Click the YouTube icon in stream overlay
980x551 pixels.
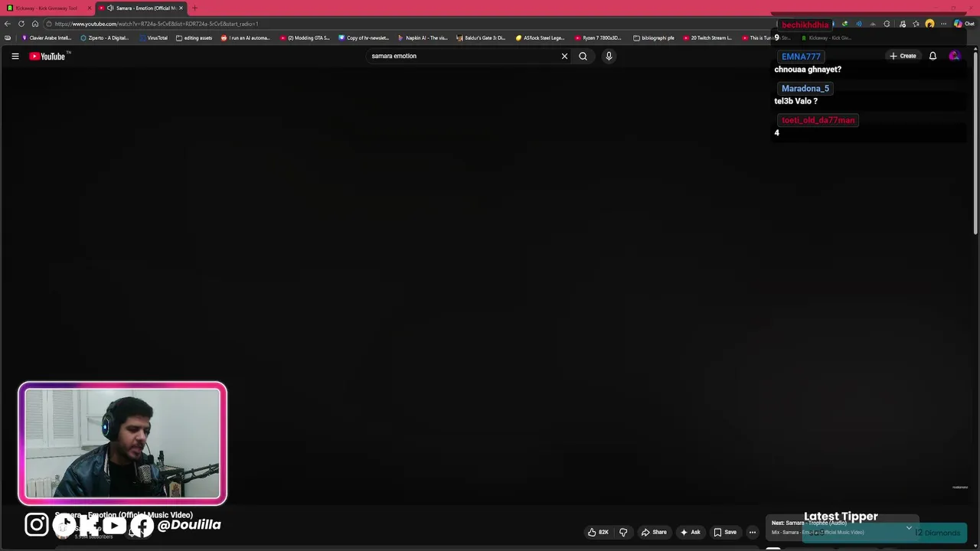(114, 525)
